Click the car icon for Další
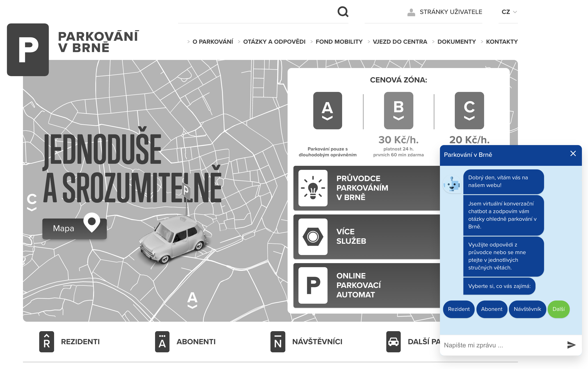Viewport: 588px width, 369px height. click(393, 342)
